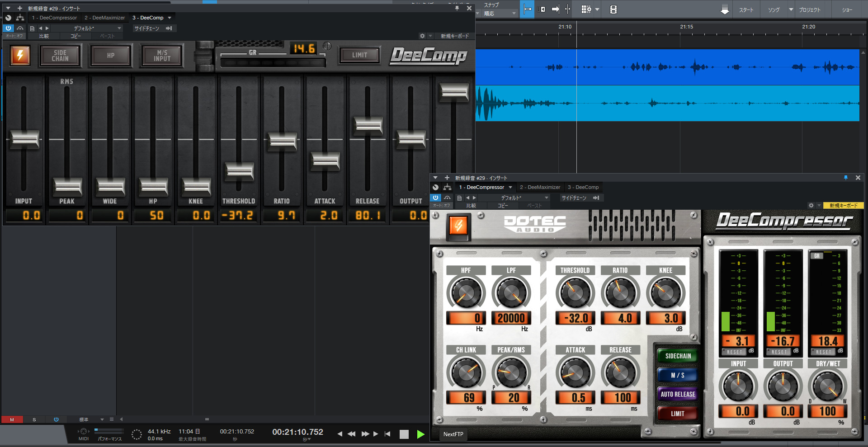Open the routing icon in DeeComp window
The width and height of the screenshot is (868, 447).
pyautogui.click(x=20, y=18)
